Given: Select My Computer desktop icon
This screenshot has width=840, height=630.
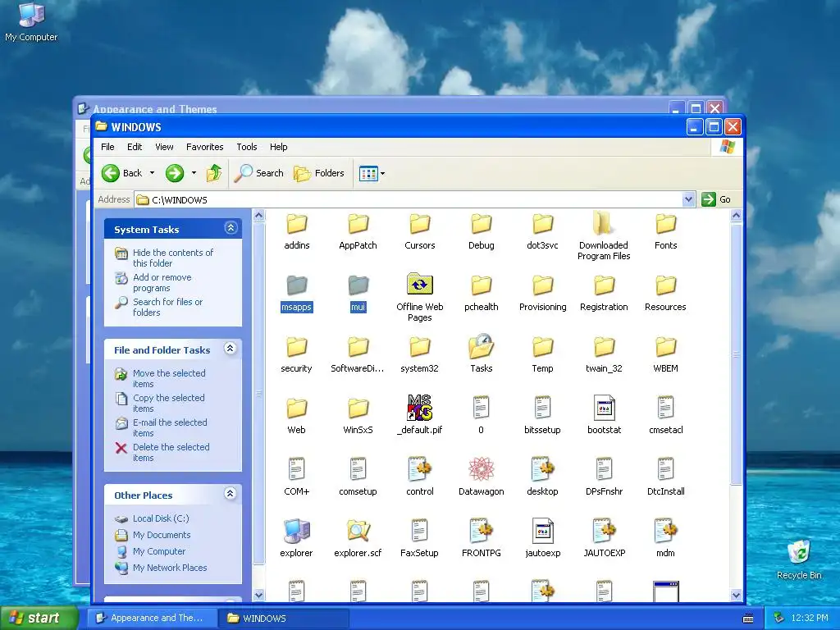Looking at the screenshot, I should click(x=31, y=22).
